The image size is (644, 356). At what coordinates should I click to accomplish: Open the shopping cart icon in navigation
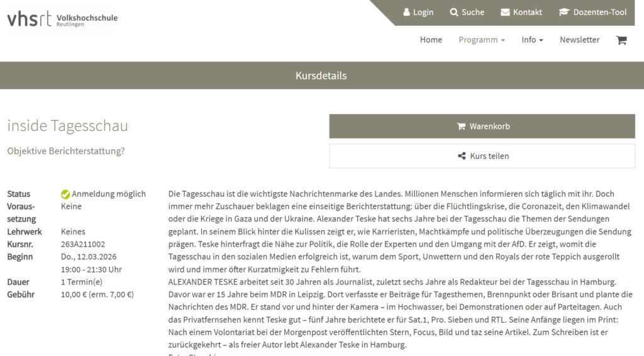tap(621, 40)
